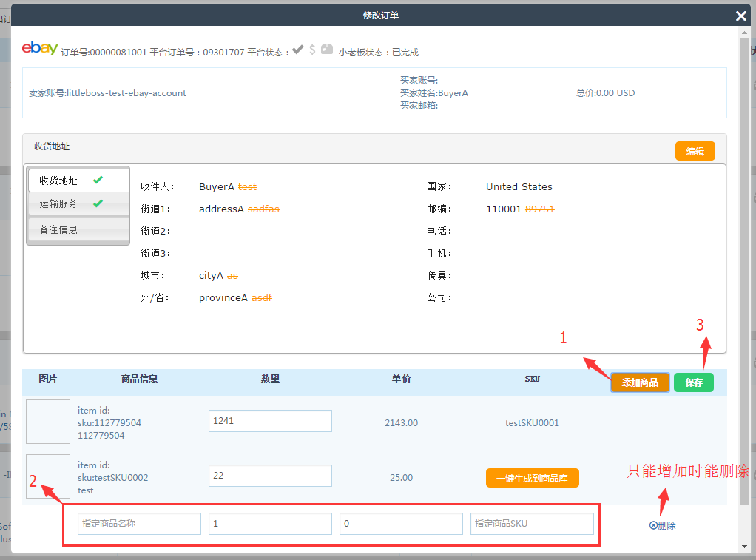Viewport: 756px width, 560px height.
Task: Click the circled-x icon next to 删除
Action: pos(653,525)
